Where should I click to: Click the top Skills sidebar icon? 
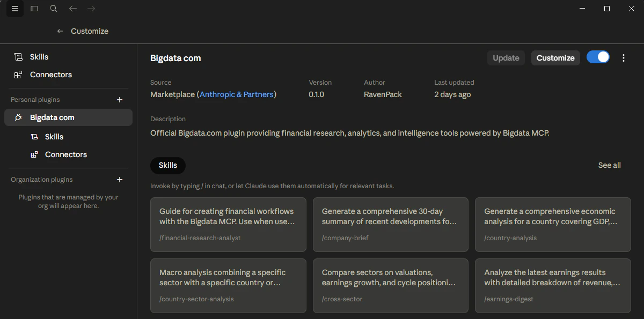pyautogui.click(x=18, y=57)
